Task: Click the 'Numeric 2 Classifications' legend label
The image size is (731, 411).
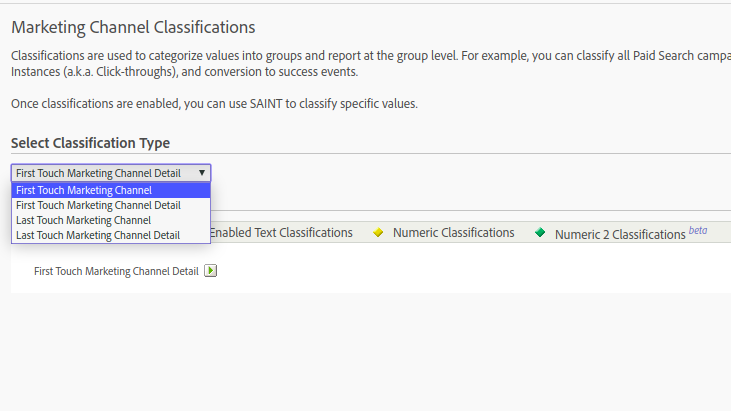Action: pyautogui.click(x=620, y=234)
